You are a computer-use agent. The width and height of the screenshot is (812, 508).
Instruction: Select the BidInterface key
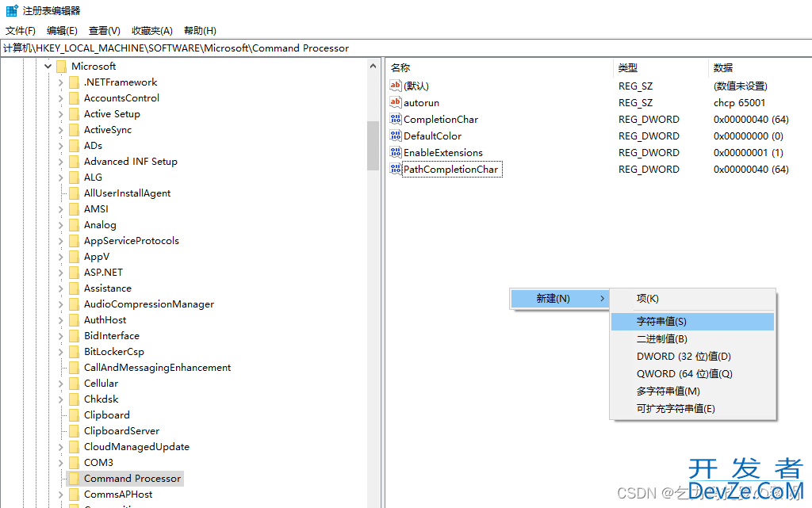(x=112, y=336)
